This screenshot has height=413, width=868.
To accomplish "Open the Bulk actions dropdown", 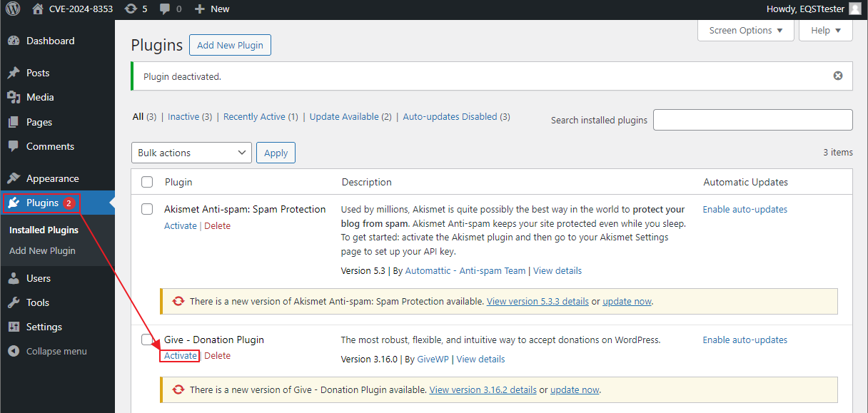I will tap(191, 153).
